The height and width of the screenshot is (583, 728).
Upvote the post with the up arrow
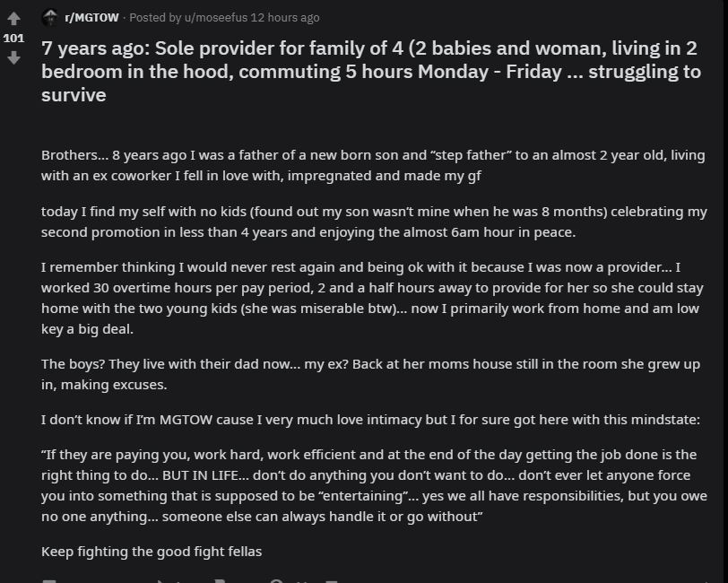(x=13, y=18)
